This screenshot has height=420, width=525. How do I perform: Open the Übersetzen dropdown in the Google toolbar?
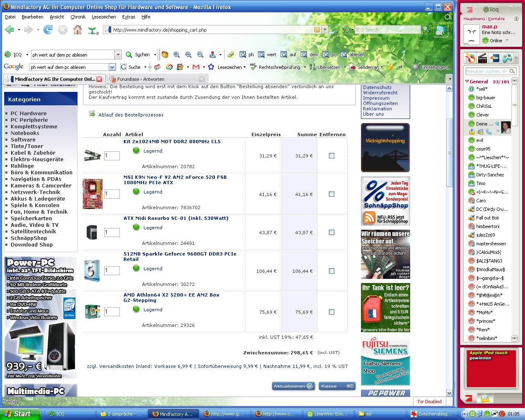pos(345,67)
